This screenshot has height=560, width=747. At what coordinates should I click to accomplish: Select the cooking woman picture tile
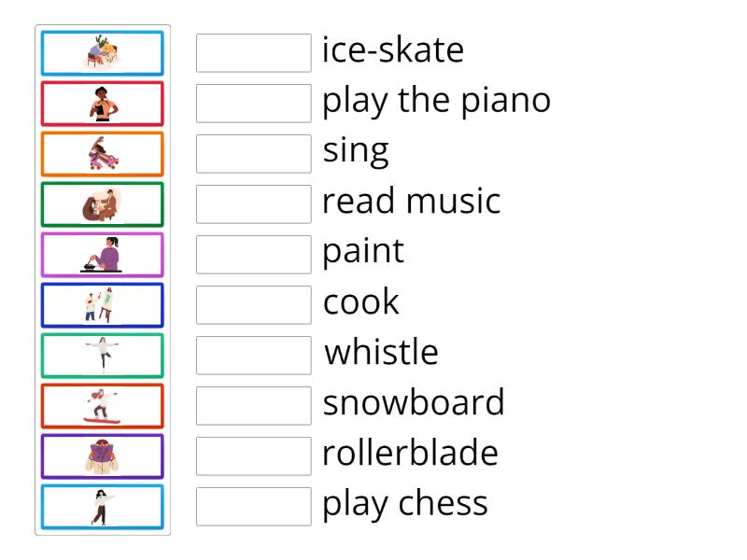tap(103, 255)
